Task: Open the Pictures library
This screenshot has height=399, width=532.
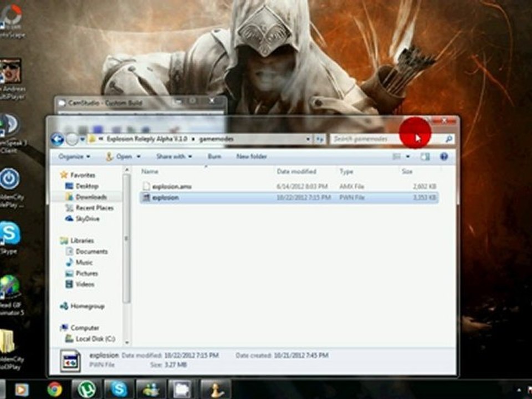Action: (x=86, y=273)
